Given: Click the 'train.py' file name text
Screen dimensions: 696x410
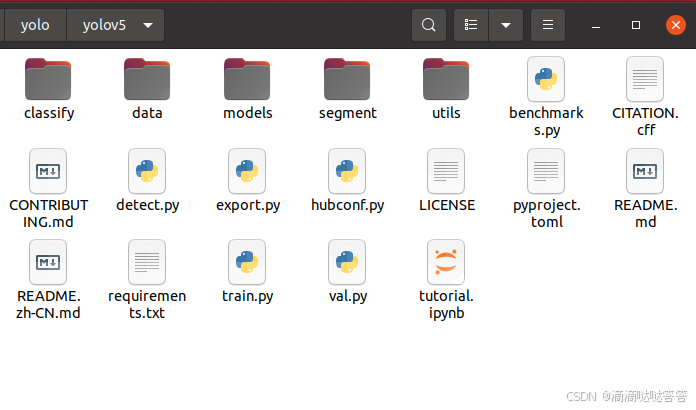Looking at the screenshot, I should coord(247,296).
